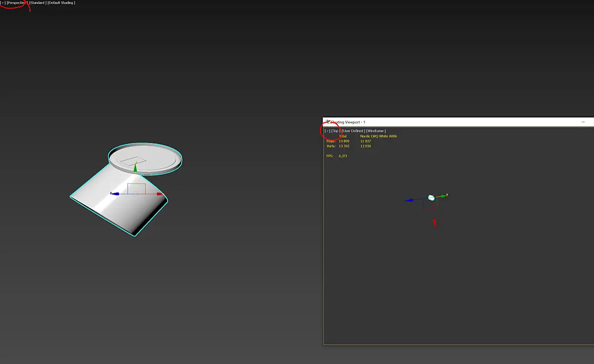The width and height of the screenshot is (594, 364).
Task: Minimize the Floating Viewport - 1 window
Action: click(x=583, y=122)
